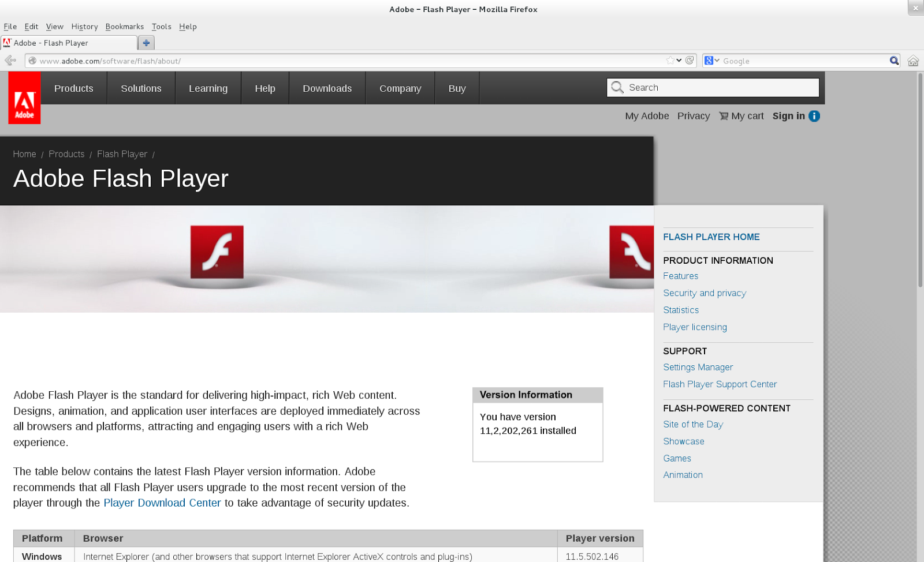Image resolution: width=924 pixels, height=562 pixels.
Task: Click the My Adobe link
Action: (x=647, y=116)
